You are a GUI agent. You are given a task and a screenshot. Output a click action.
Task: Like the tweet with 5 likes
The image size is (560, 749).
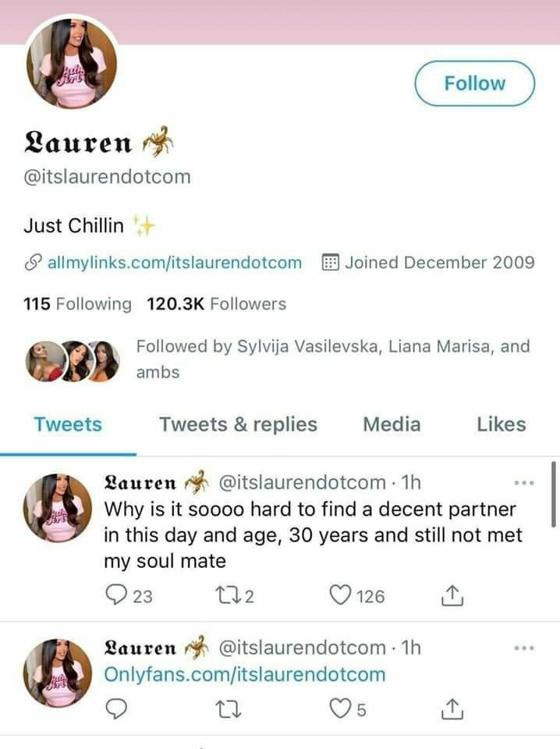point(340,709)
